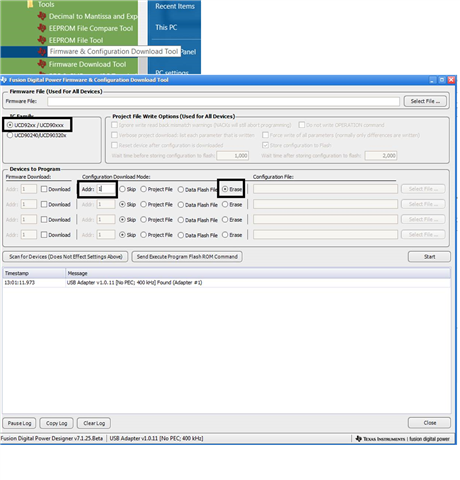
Task: Click firmware Addr field in first row
Action: pos(29,189)
